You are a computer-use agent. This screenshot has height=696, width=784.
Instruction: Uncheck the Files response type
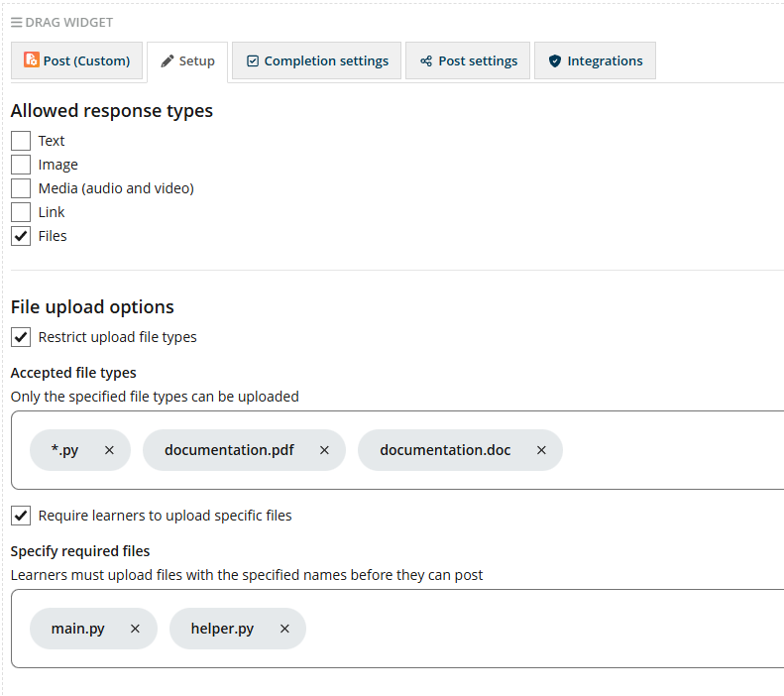21,236
